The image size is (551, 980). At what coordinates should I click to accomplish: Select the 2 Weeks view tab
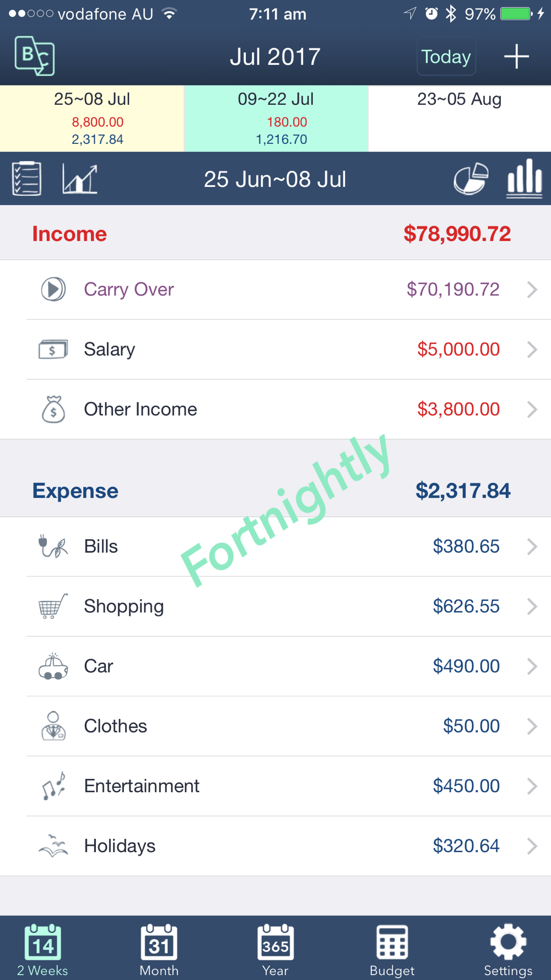(42, 950)
